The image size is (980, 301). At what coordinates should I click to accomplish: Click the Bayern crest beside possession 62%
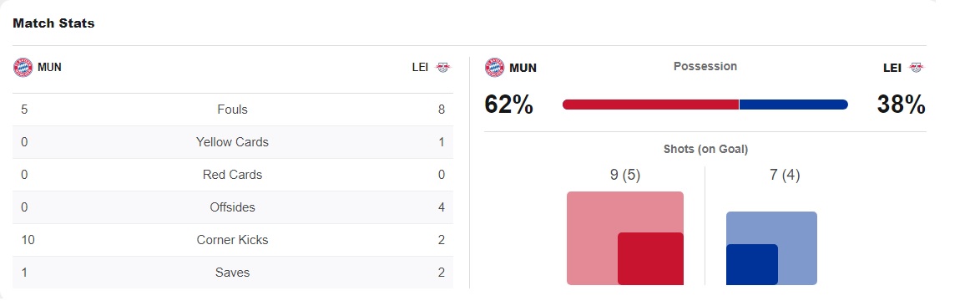pyautogui.click(x=494, y=67)
